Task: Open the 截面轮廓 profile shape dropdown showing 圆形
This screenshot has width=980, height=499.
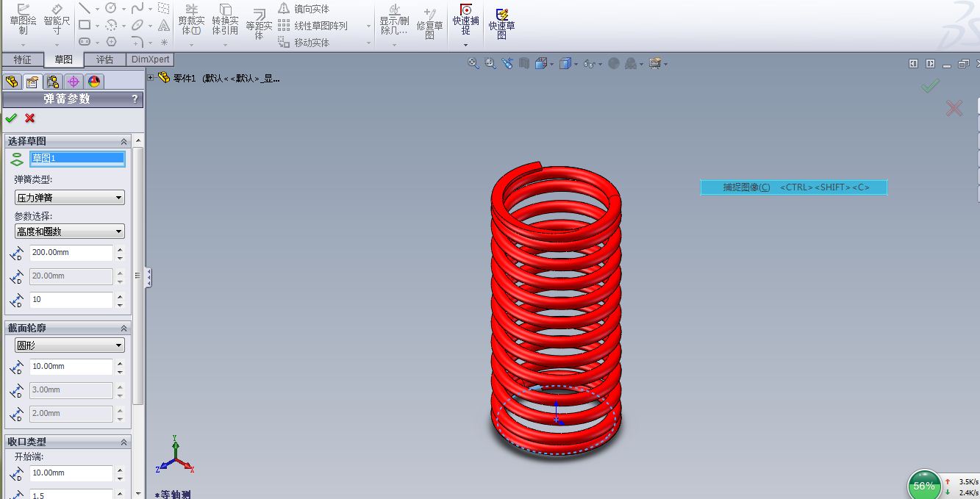Action: pyautogui.click(x=68, y=345)
